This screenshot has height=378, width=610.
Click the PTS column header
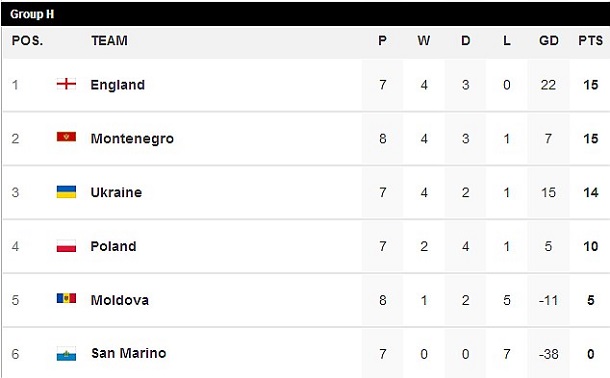pyautogui.click(x=591, y=40)
